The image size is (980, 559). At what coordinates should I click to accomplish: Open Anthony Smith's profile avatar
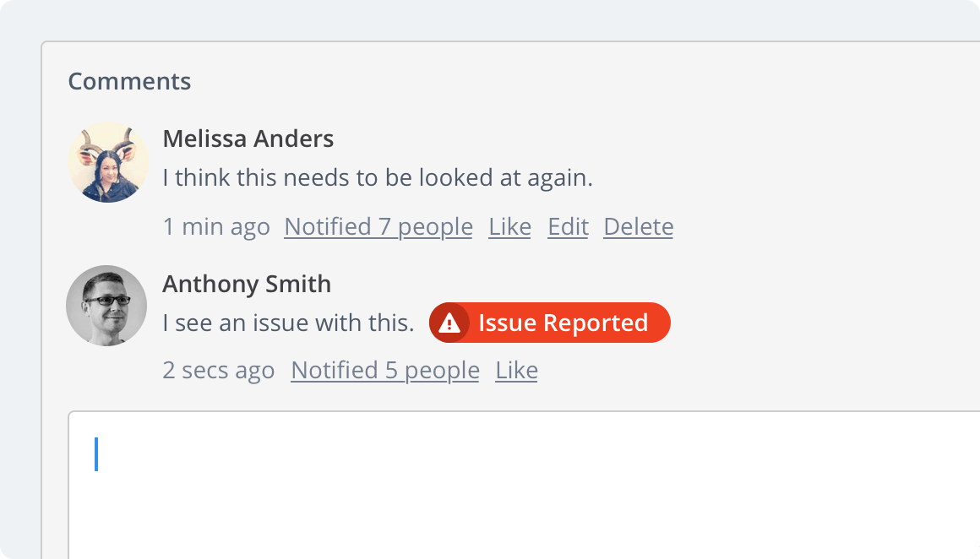[x=107, y=306]
